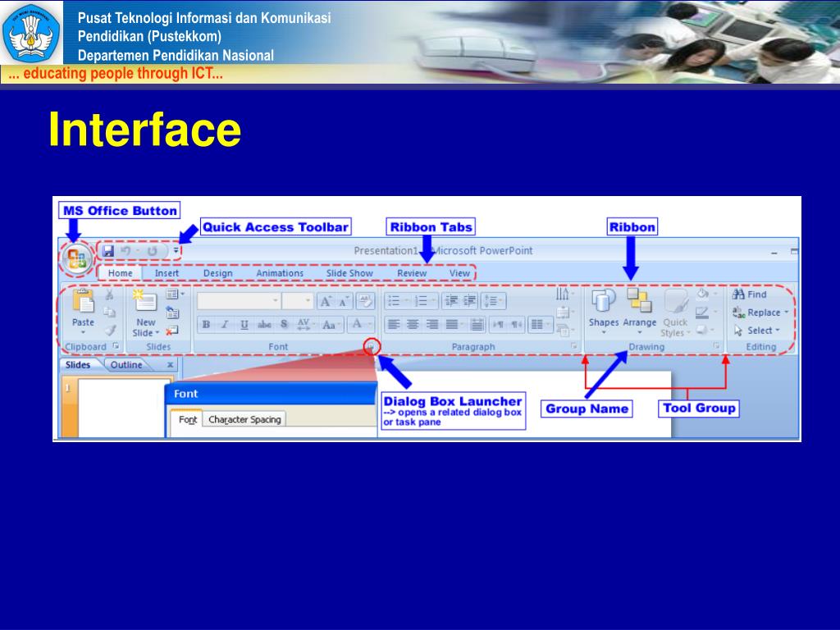Screen dimensions: 840x630
Task: Click the Cut scissors icon
Action: [109, 294]
